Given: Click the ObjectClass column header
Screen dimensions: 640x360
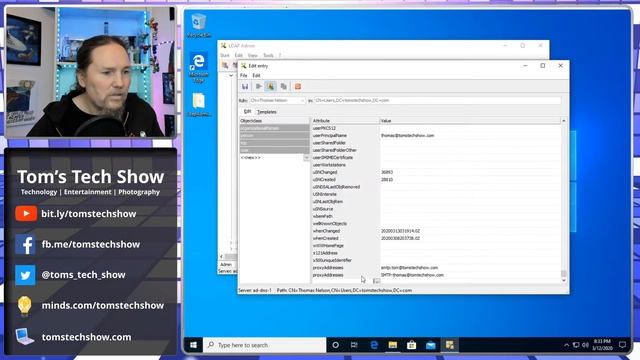Looking at the screenshot, I should point(274,121).
